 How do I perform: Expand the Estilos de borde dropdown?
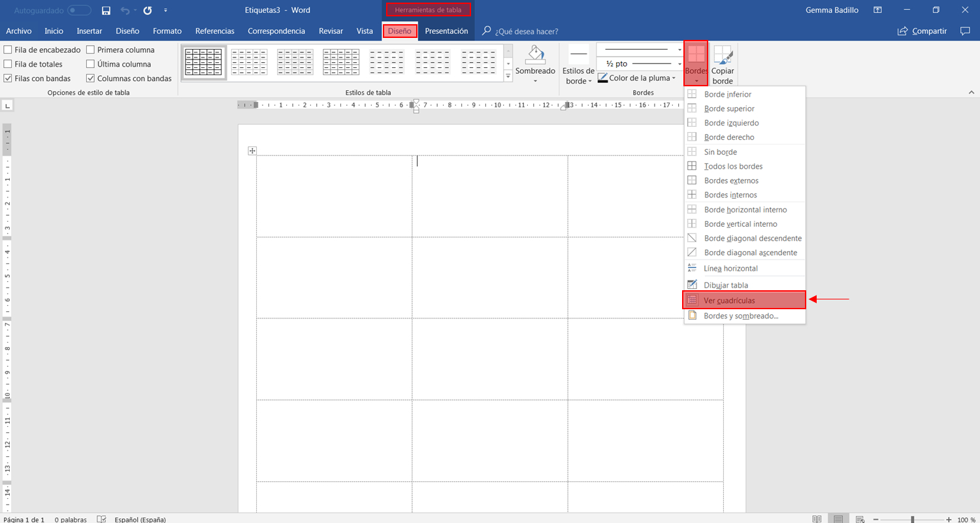coord(579,76)
